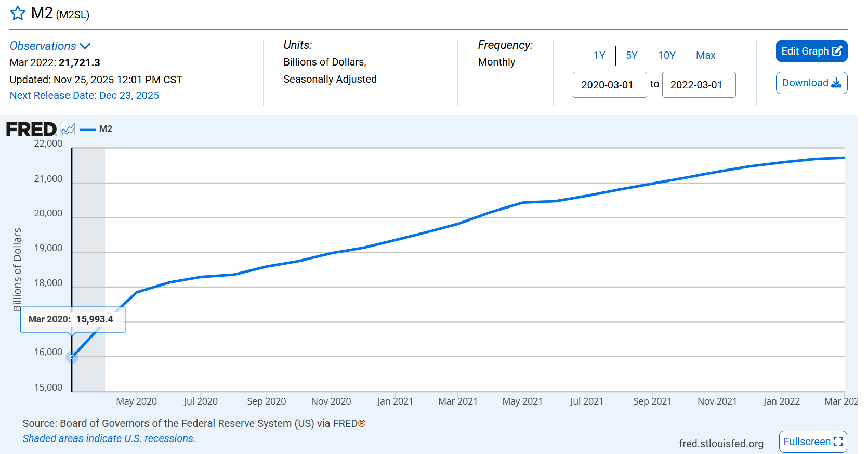The width and height of the screenshot is (868, 454).
Task: Open the Observations menu label
Action: pos(43,46)
